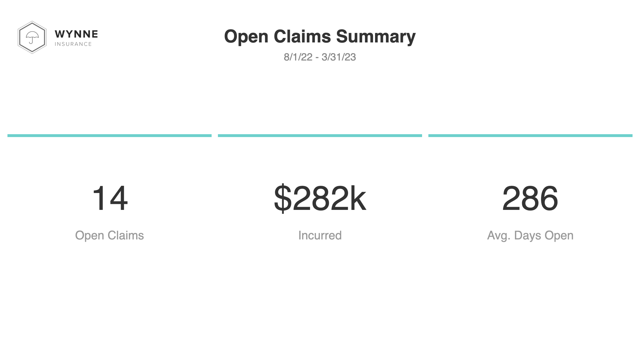Click the dash between the report dates
Screen dimensions: 644x363
pyautogui.click(x=317, y=58)
